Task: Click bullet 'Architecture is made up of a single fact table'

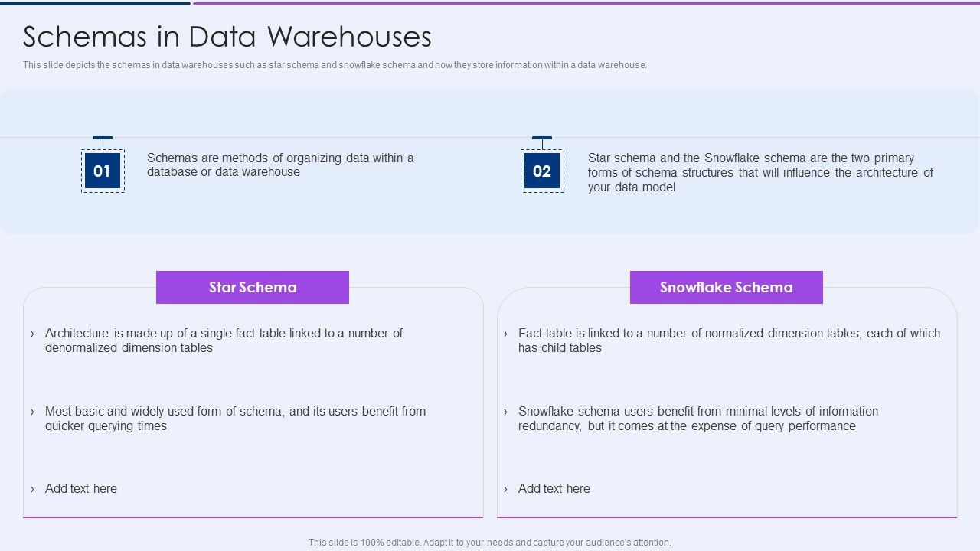Action: pyautogui.click(x=224, y=341)
